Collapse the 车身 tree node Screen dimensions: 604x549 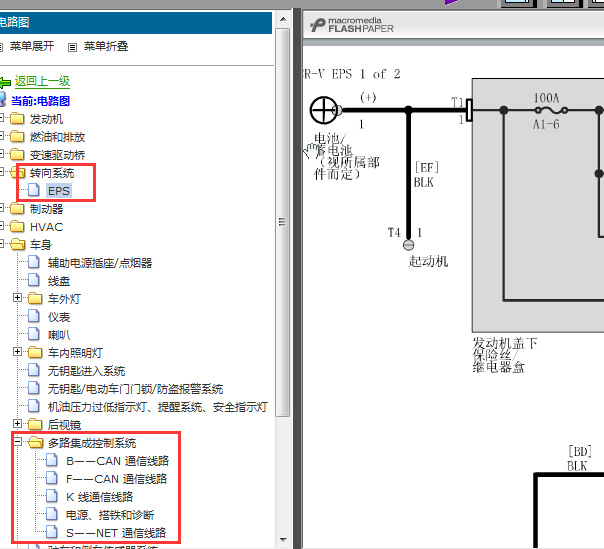(x=2, y=243)
